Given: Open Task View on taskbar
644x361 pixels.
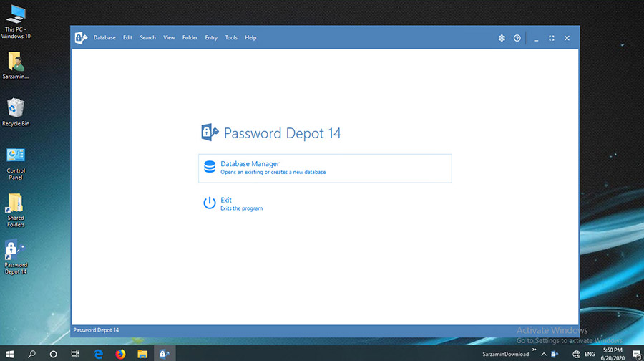Looking at the screenshot, I should tap(75, 354).
